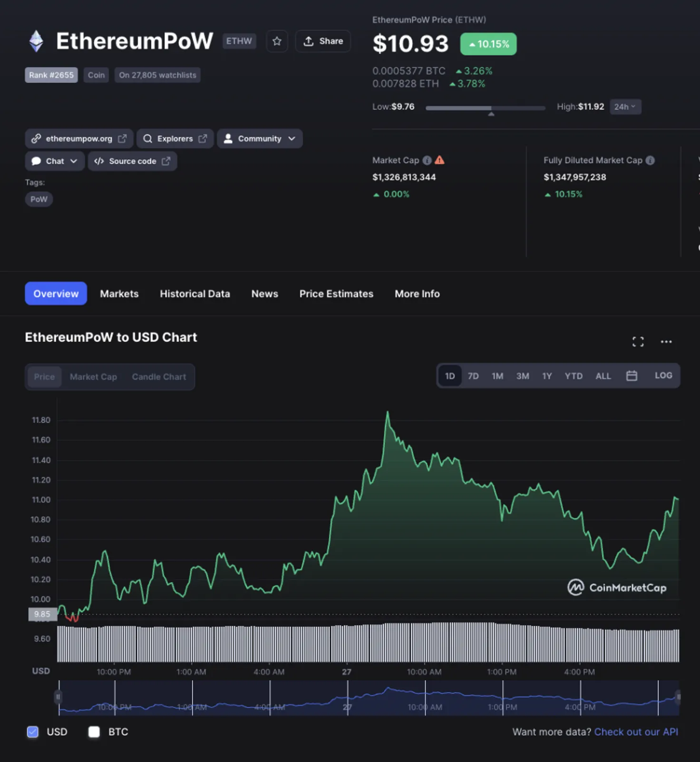This screenshot has height=762, width=700.
Task: Open the chart three-dots options menu
Action: point(666,342)
